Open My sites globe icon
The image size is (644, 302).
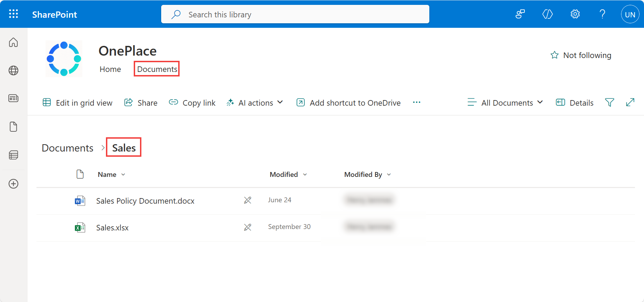(x=14, y=71)
